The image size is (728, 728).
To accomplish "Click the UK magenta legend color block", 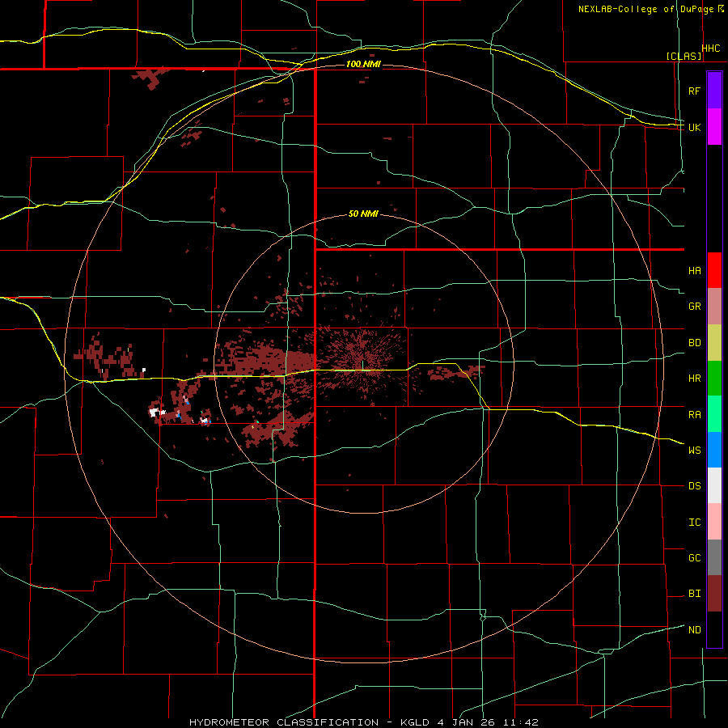I will pyautogui.click(x=714, y=127).
